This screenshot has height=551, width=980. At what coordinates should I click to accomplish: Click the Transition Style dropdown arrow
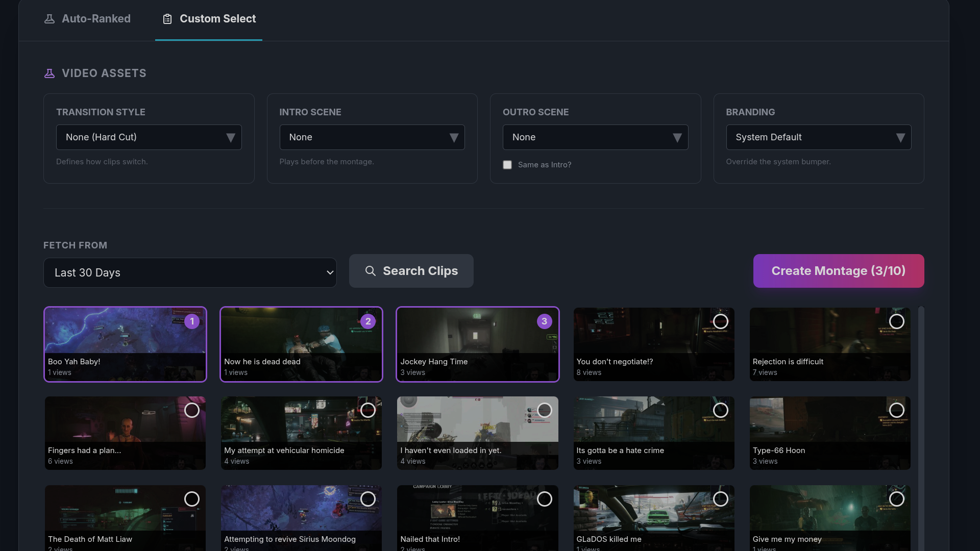(231, 138)
